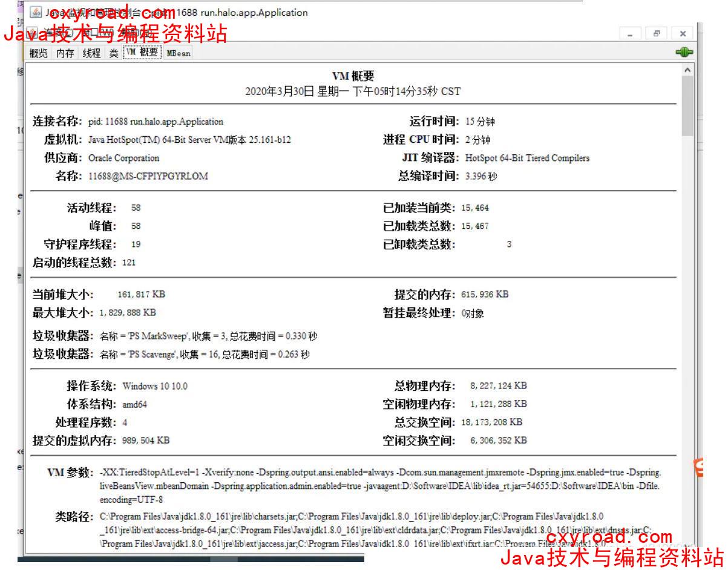The width and height of the screenshot is (728, 570).
Task: Click the green connection status icon
Action: click(684, 53)
